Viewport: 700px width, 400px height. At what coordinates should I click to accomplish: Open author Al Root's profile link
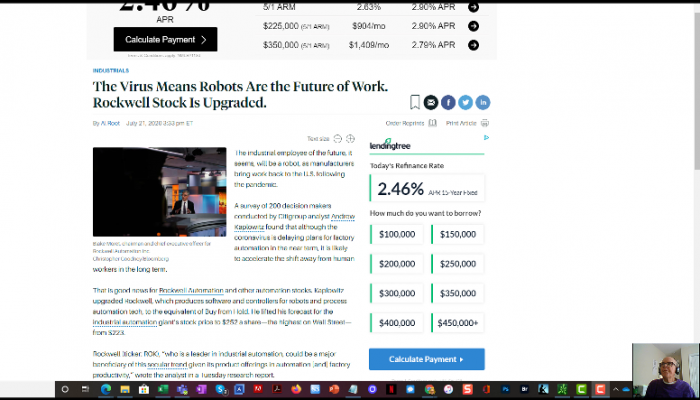(x=110, y=123)
